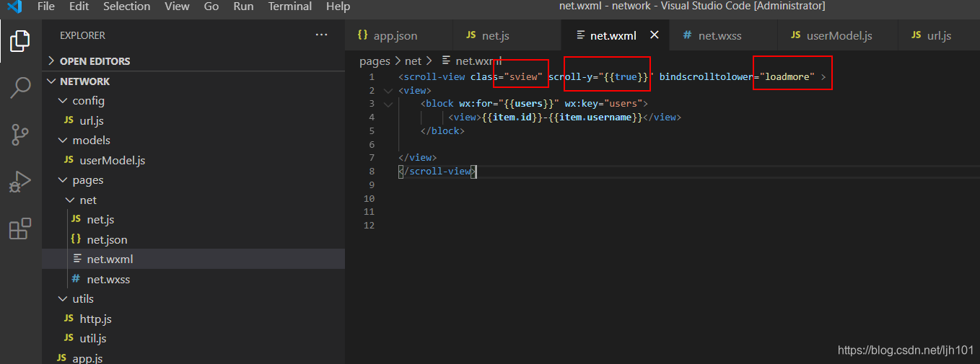Open the View menu
980x364 pixels.
(177, 6)
